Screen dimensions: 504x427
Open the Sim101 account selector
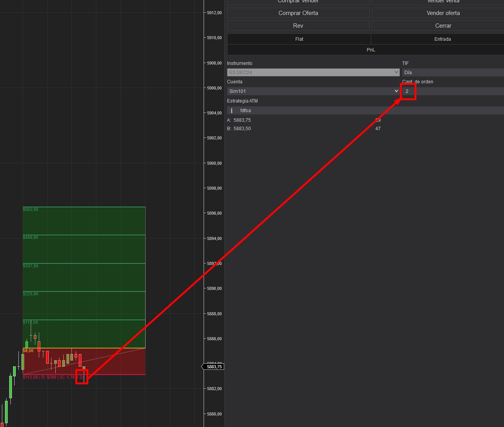pyautogui.click(x=313, y=91)
